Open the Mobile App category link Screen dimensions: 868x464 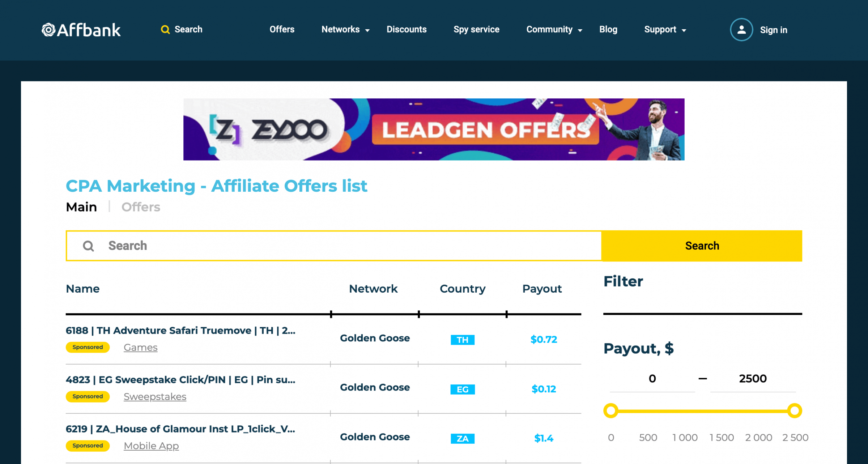(x=151, y=446)
